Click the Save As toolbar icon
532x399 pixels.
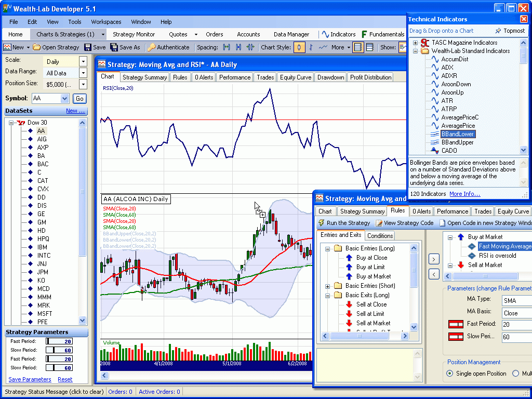(114, 47)
